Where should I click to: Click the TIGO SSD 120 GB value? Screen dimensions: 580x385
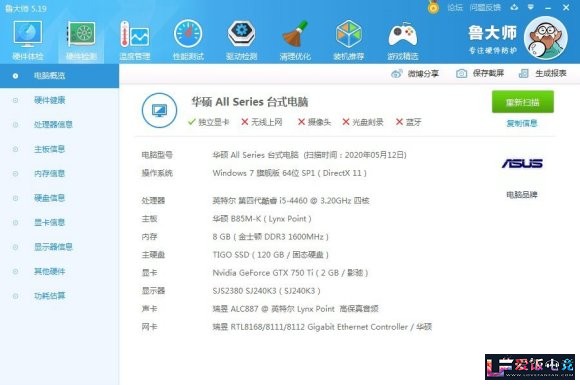pos(270,255)
